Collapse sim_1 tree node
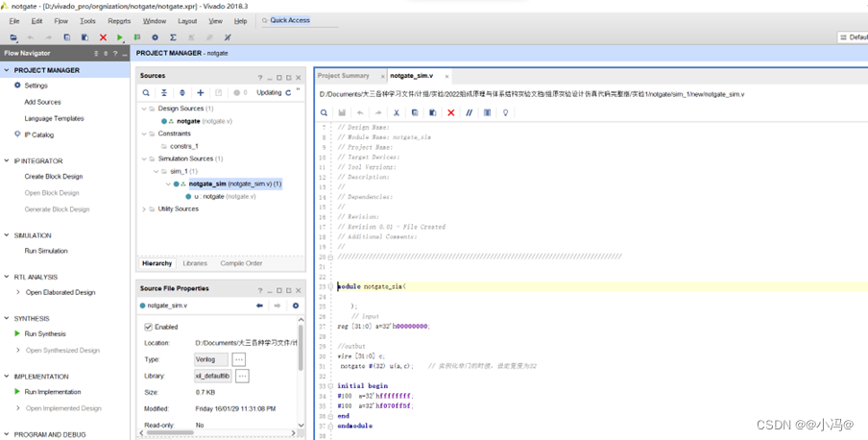 tap(157, 171)
